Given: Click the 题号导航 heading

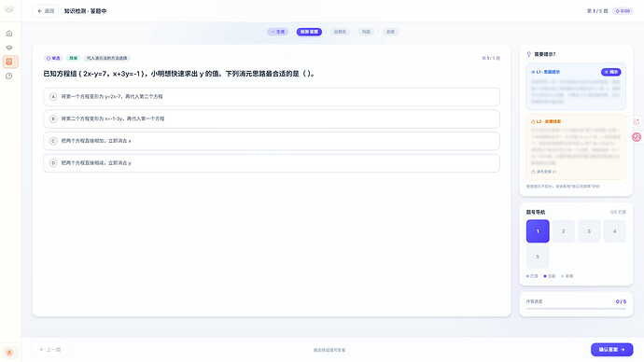Looking at the screenshot, I should (536, 212).
